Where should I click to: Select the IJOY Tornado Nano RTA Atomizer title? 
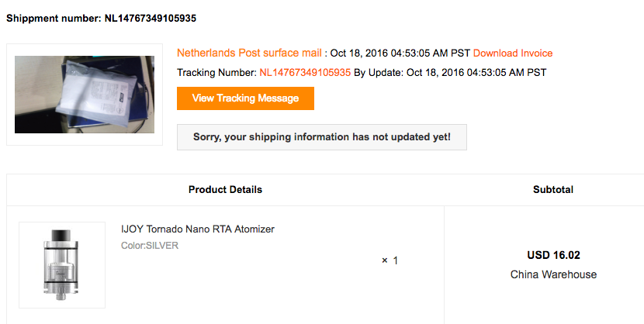(x=198, y=229)
